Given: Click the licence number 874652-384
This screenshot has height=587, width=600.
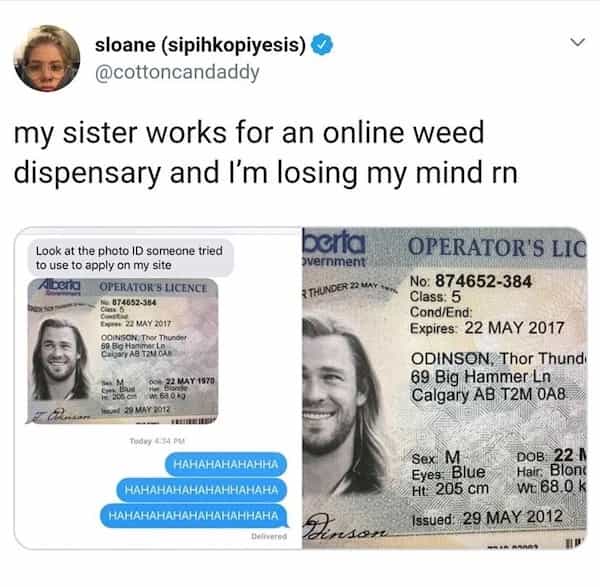Looking at the screenshot, I should [x=484, y=281].
